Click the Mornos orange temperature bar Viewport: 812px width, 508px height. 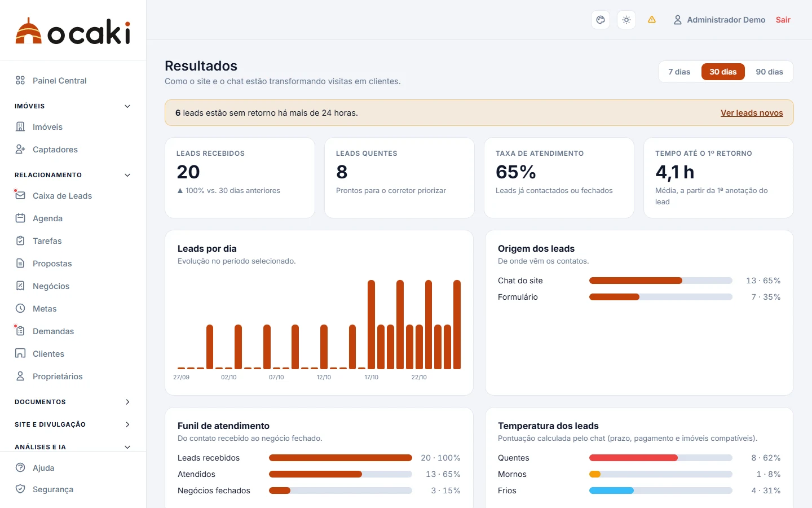[661, 474]
